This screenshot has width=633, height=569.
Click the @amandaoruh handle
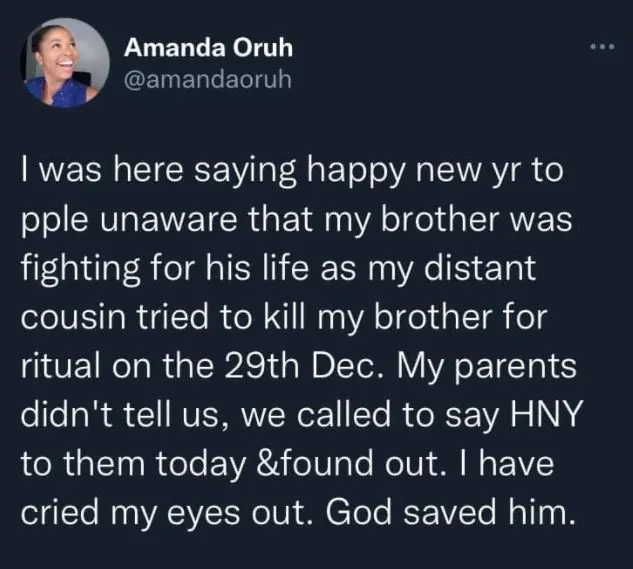click(205, 80)
